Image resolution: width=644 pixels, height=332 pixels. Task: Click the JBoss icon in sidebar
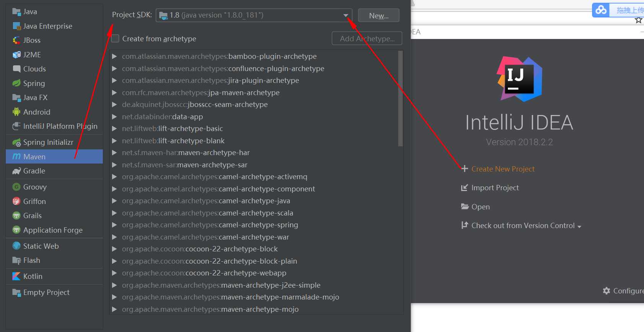click(x=16, y=40)
